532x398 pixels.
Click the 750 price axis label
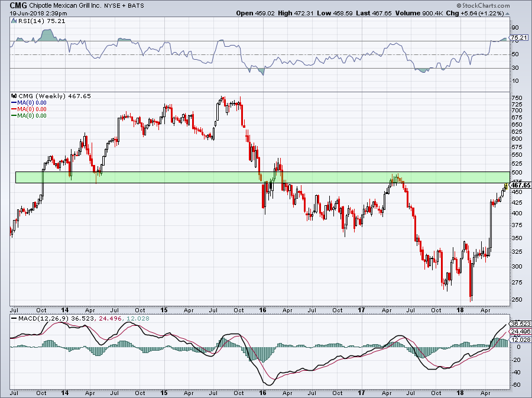pyautogui.click(x=517, y=98)
